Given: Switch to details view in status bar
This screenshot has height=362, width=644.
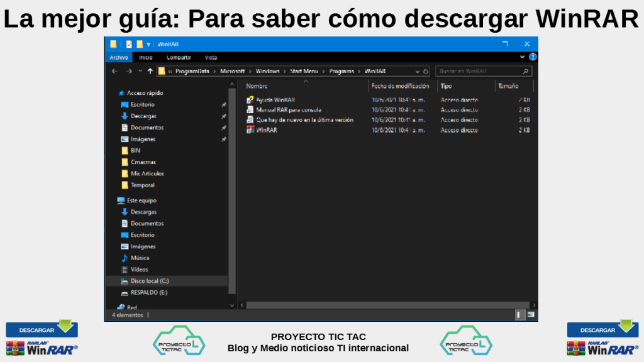Looking at the screenshot, I should pyautogui.click(x=520, y=314).
